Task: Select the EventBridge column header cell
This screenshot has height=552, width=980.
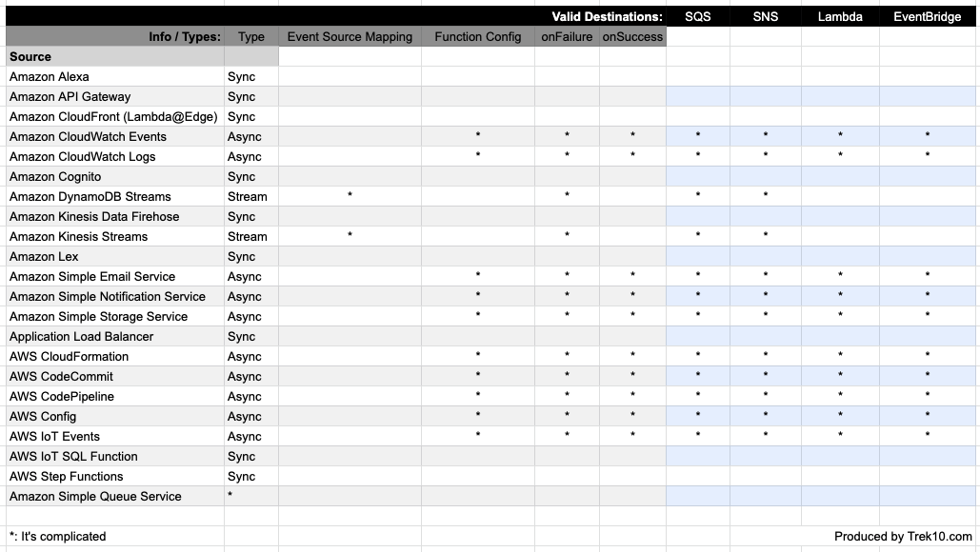Action: (927, 17)
